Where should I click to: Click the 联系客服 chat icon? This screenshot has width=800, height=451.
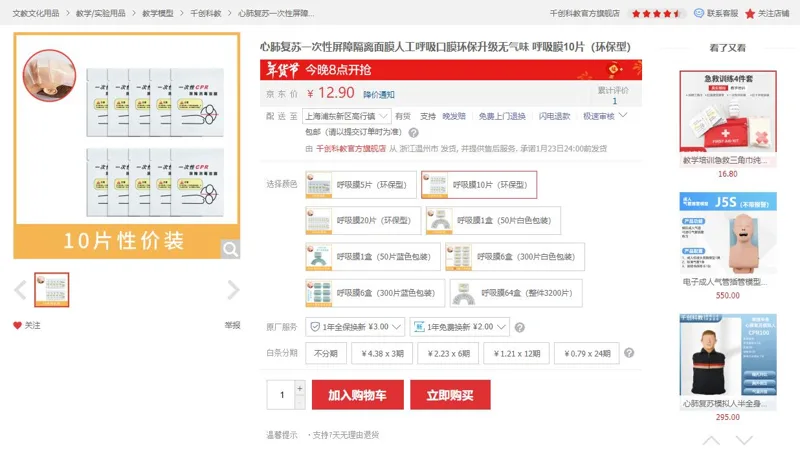[x=699, y=13]
